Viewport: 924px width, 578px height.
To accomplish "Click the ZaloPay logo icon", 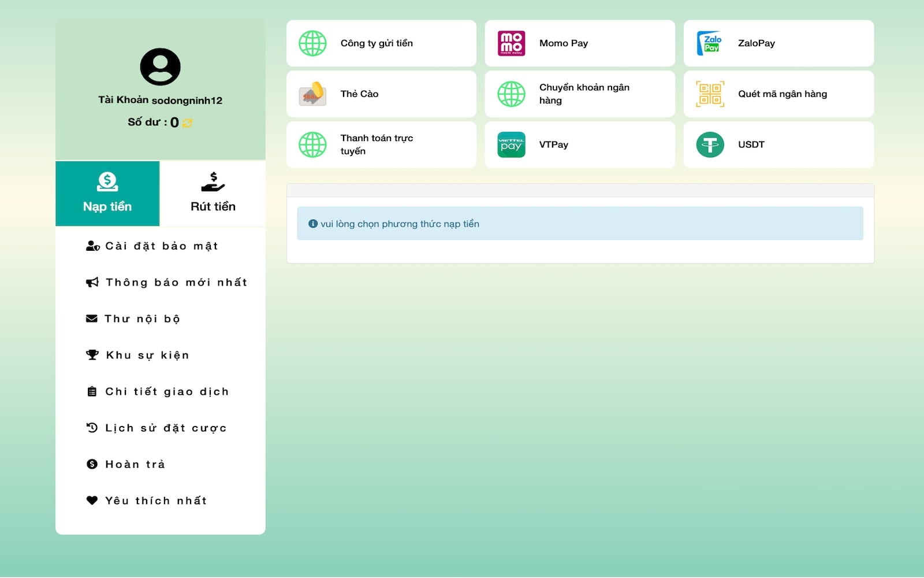I will (710, 43).
